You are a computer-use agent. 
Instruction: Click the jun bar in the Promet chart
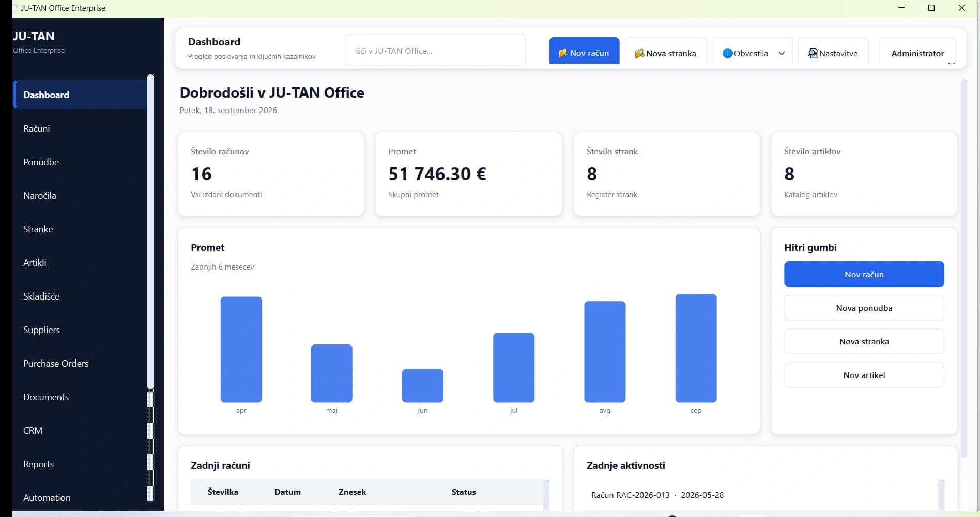click(x=423, y=386)
